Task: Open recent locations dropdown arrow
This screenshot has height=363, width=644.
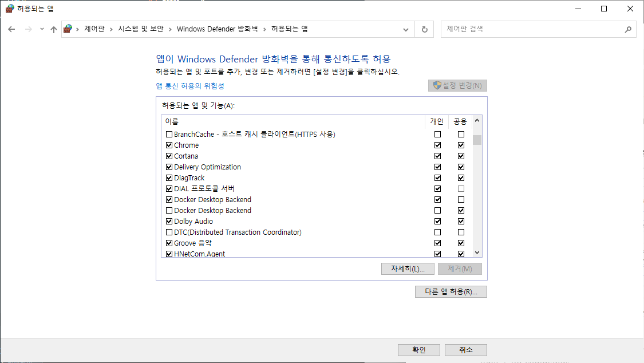Action: (42, 29)
